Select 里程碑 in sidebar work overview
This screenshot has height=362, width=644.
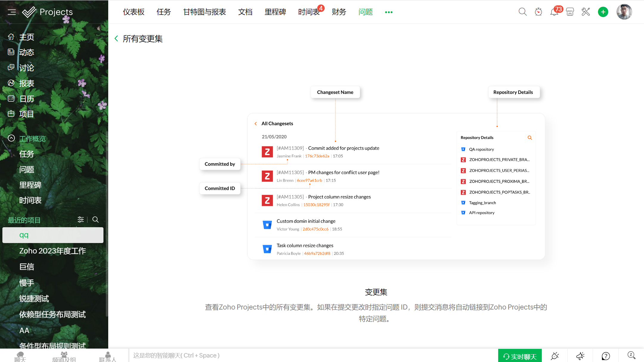click(30, 185)
